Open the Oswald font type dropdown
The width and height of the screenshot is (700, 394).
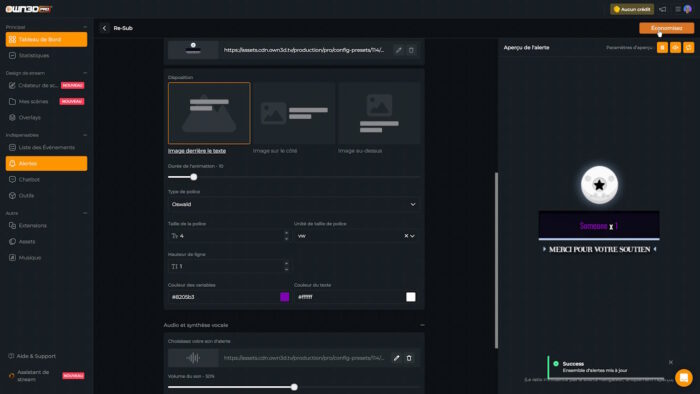294,204
